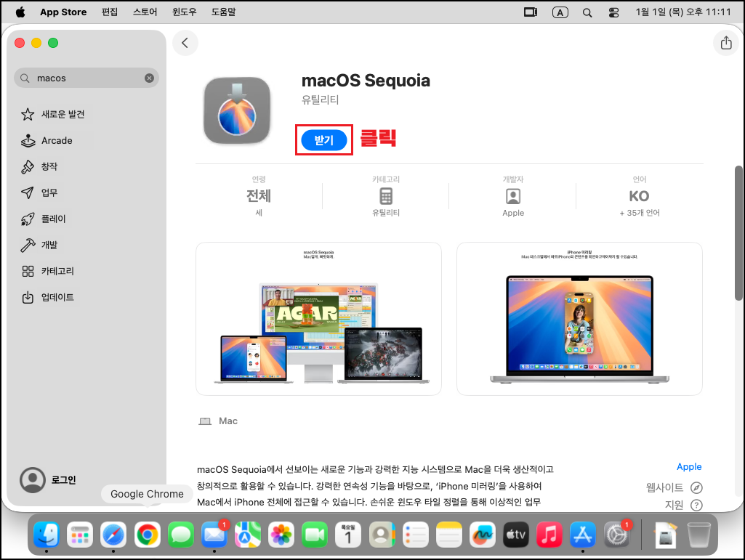Open 개발 in the sidebar
The width and height of the screenshot is (745, 560).
click(x=41, y=245)
